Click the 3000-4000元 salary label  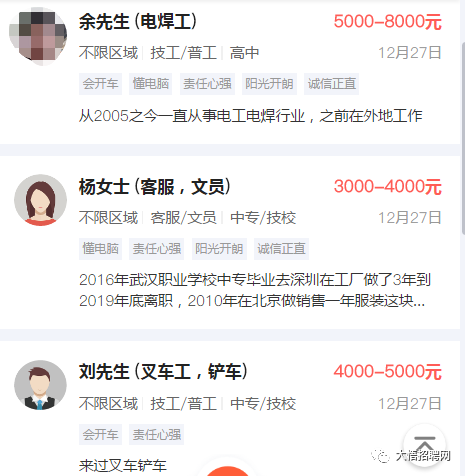tap(388, 187)
